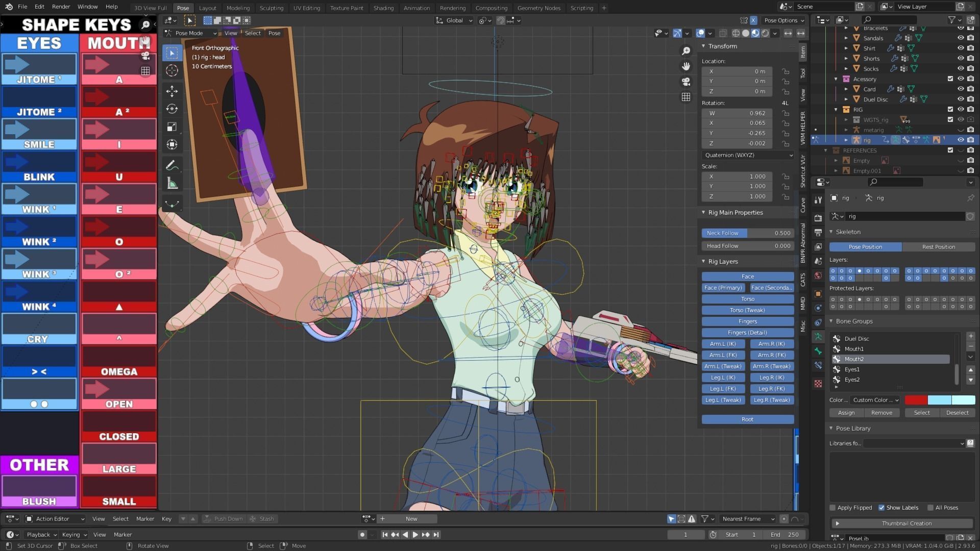Play animation forward
The image size is (980, 551).
pos(415,535)
